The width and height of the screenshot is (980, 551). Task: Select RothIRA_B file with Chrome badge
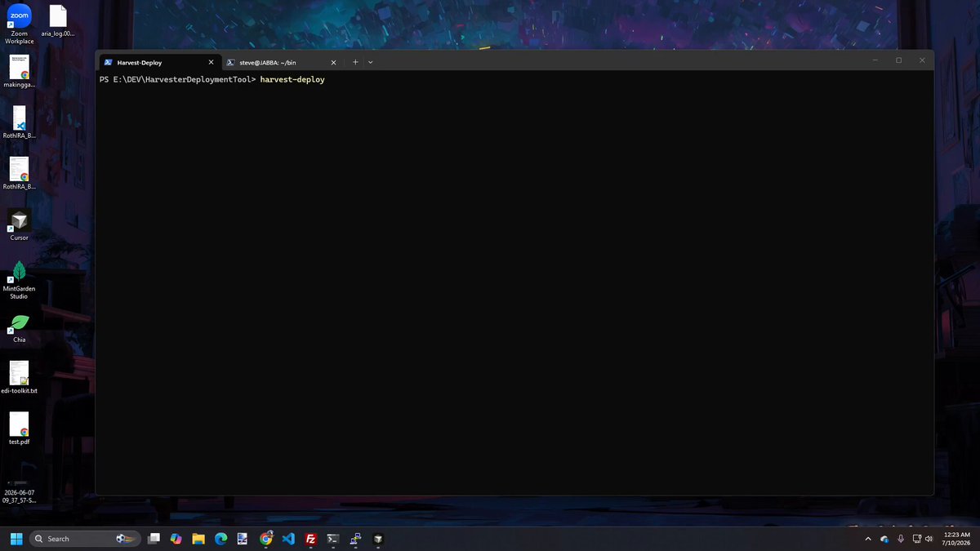[20, 173]
